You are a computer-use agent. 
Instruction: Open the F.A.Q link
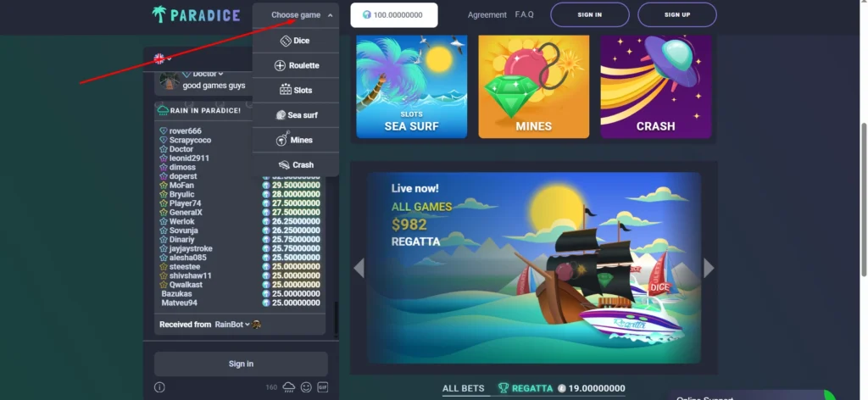(524, 15)
